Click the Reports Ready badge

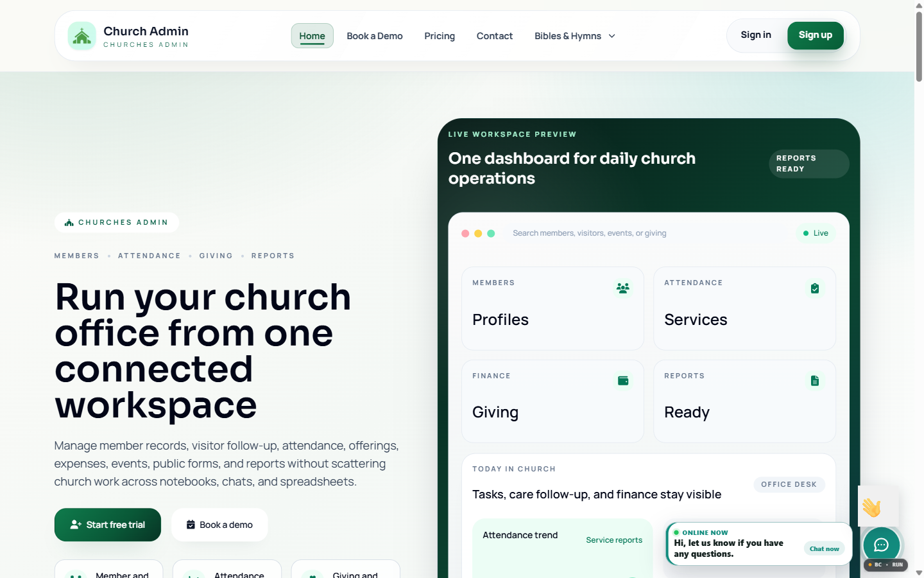[809, 164]
